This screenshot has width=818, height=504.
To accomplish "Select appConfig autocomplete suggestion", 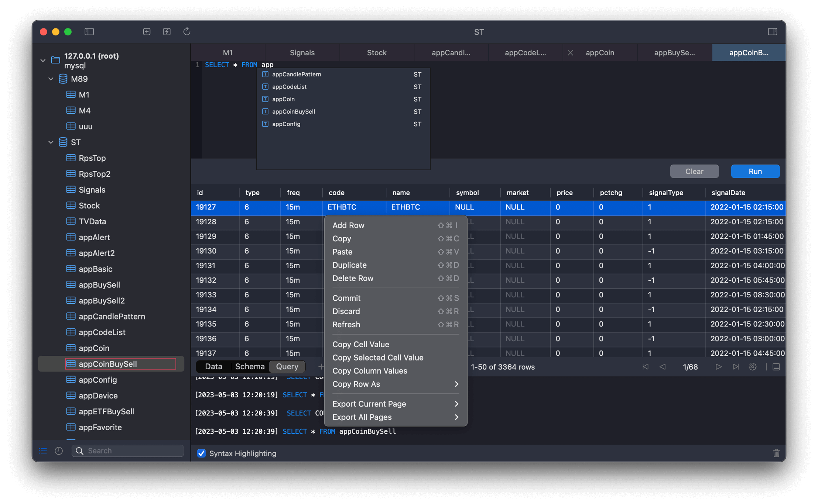I will coord(343,124).
